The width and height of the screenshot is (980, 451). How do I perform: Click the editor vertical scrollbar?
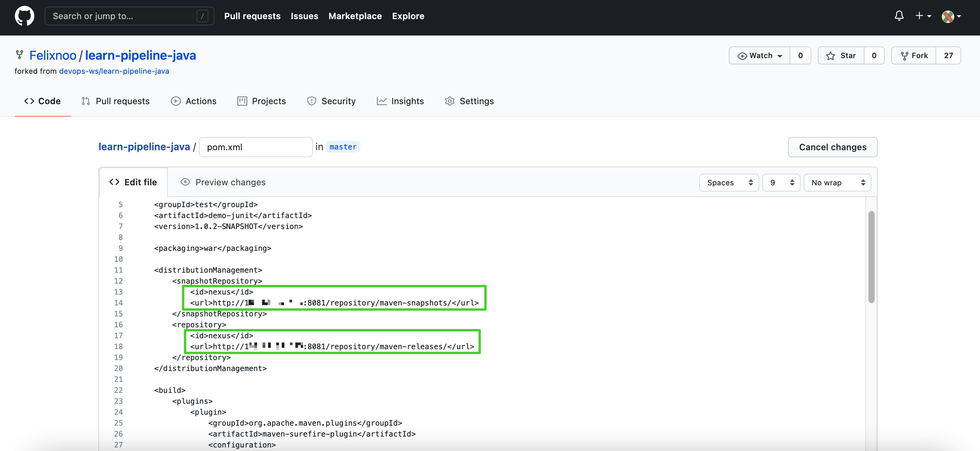[871, 257]
